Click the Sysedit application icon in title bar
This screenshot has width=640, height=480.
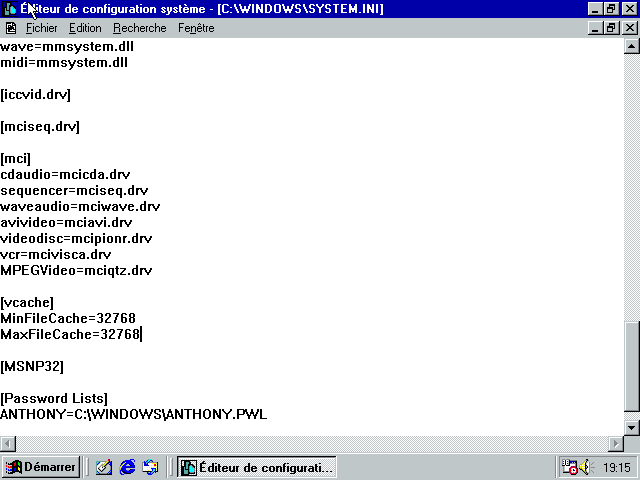click(10, 9)
